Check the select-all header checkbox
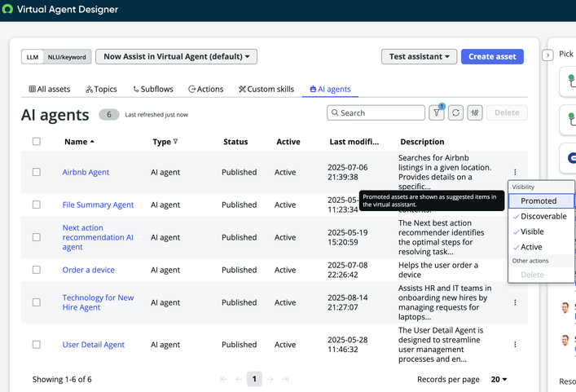This screenshot has height=392, width=576. point(36,142)
